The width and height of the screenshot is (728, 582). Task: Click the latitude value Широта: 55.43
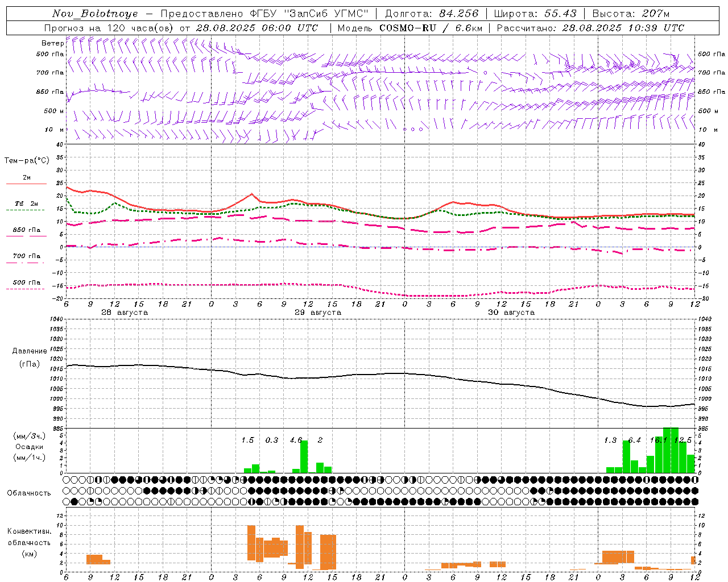pos(535,14)
